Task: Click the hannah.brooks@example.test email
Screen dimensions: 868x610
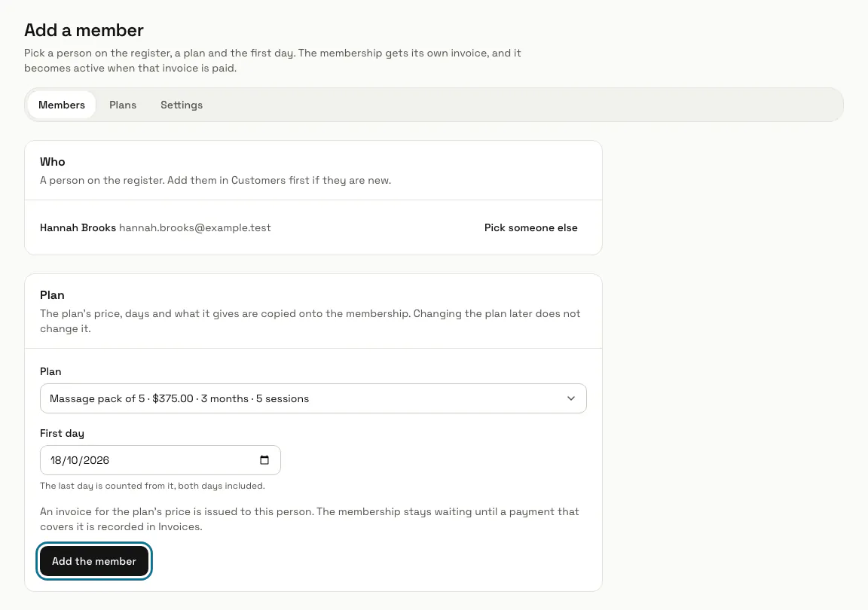Action: coord(195,227)
